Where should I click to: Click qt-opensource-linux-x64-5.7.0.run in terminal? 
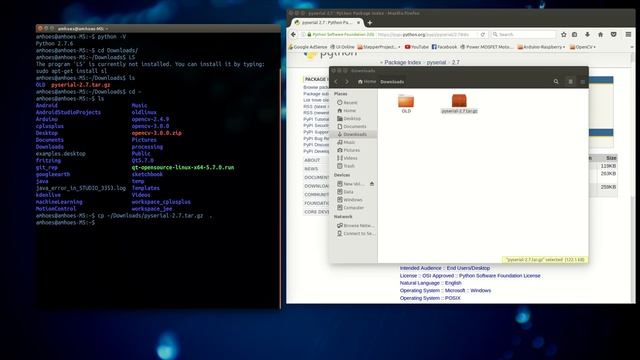coord(182,167)
